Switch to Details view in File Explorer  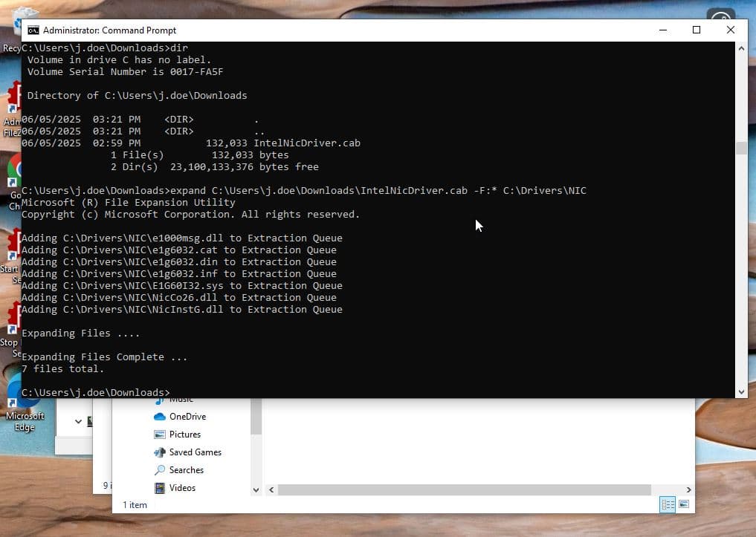click(668, 504)
